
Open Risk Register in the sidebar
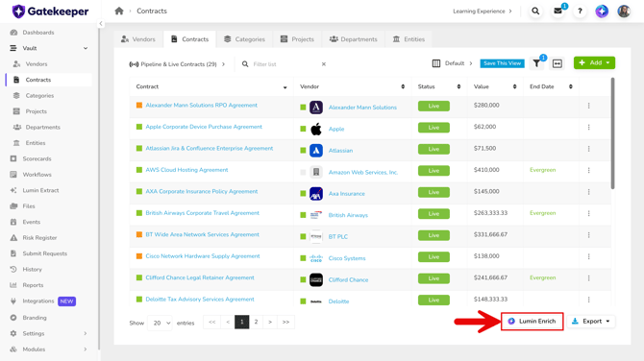(x=39, y=238)
